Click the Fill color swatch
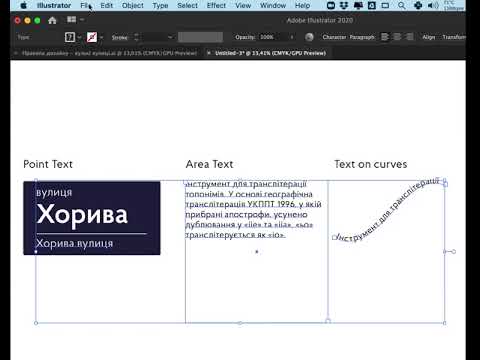The image size is (480, 360). coord(70,37)
